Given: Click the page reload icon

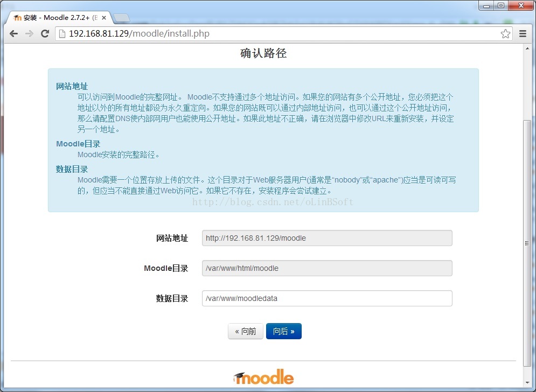Looking at the screenshot, I should 45,33.
